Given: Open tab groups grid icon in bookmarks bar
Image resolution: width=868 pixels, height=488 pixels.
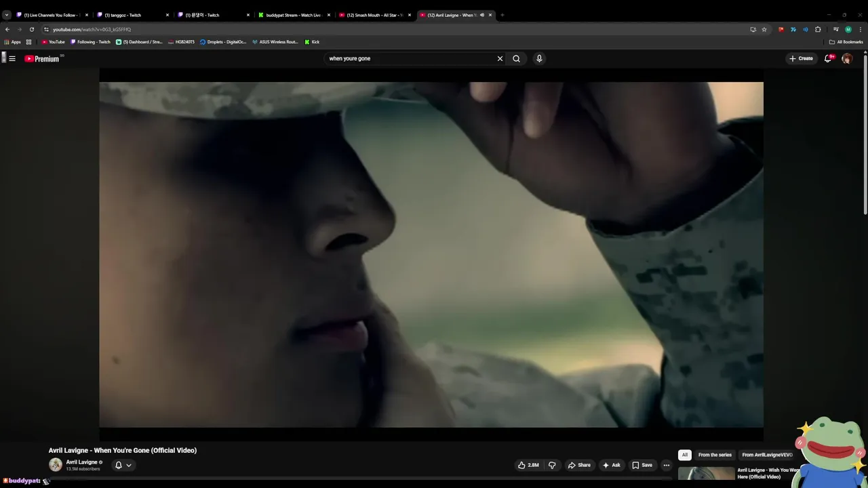Looking at the screenshot, I should [28, 42].
